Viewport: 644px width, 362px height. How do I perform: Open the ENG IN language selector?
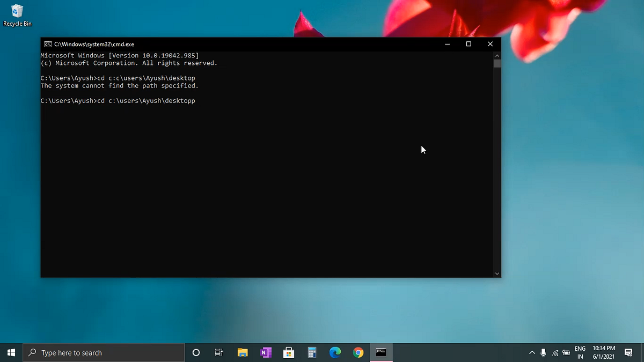[x=580, y=352]
